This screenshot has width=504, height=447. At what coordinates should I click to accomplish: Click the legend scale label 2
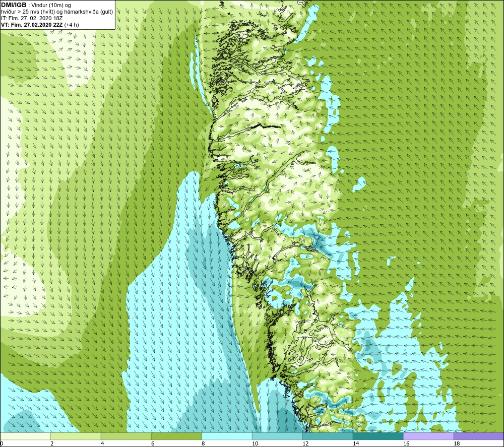point(52,444)
